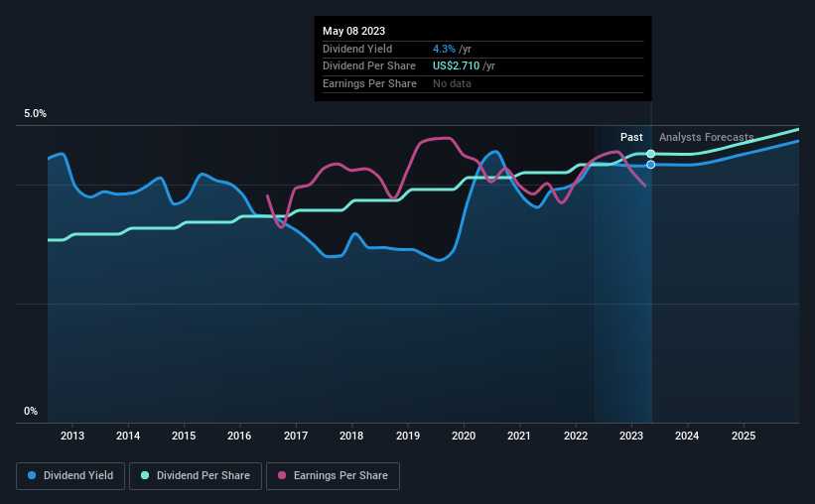Viewport: 815px width, 504px height.
Task: Click the 2017 x-axis label
Action: (296, 436)
